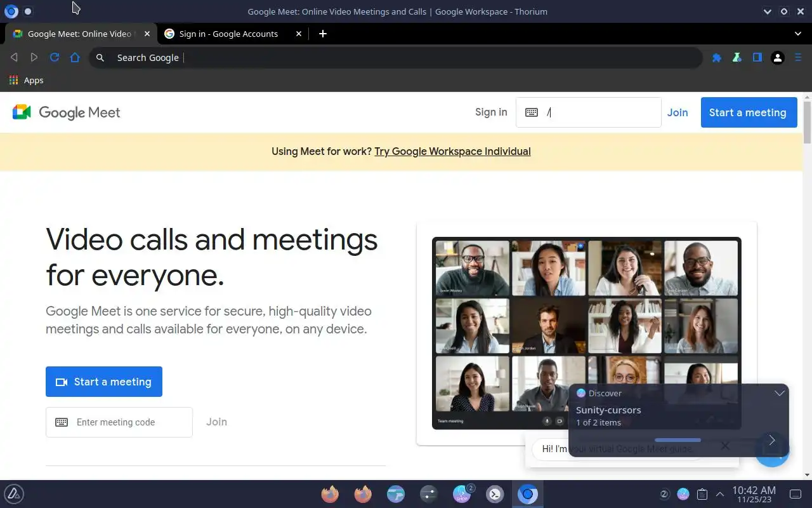This screenshot has width=812, height=508.
Task: Switch to the Google Meet tab
Action: (x=80, y=34)
